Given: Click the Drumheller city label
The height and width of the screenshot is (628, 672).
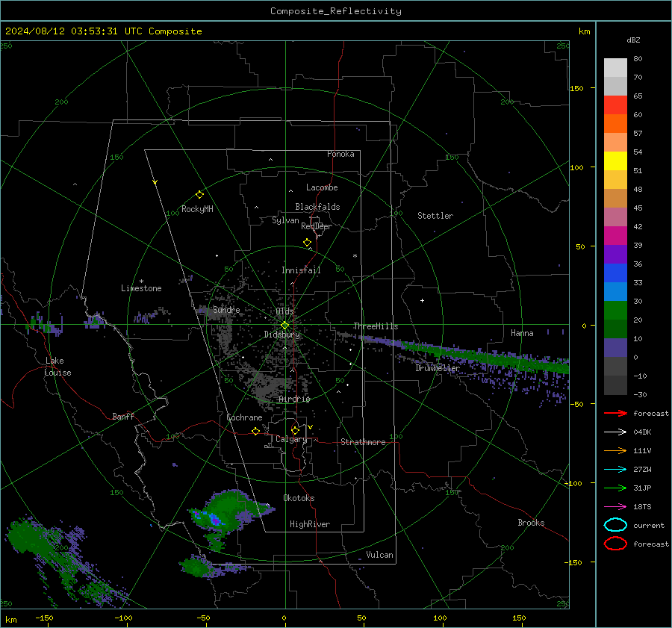Looking at the screenshot, I should coord(438,368).
